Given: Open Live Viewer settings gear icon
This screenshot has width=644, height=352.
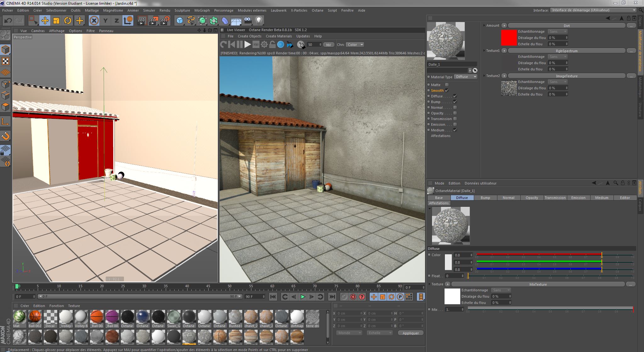Looking at the screenshot, I should tap(264, 45).
